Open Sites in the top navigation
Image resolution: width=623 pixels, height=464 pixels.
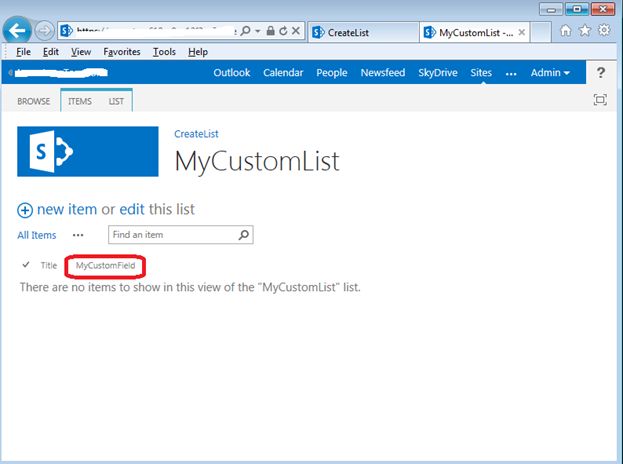click(481, 73)
